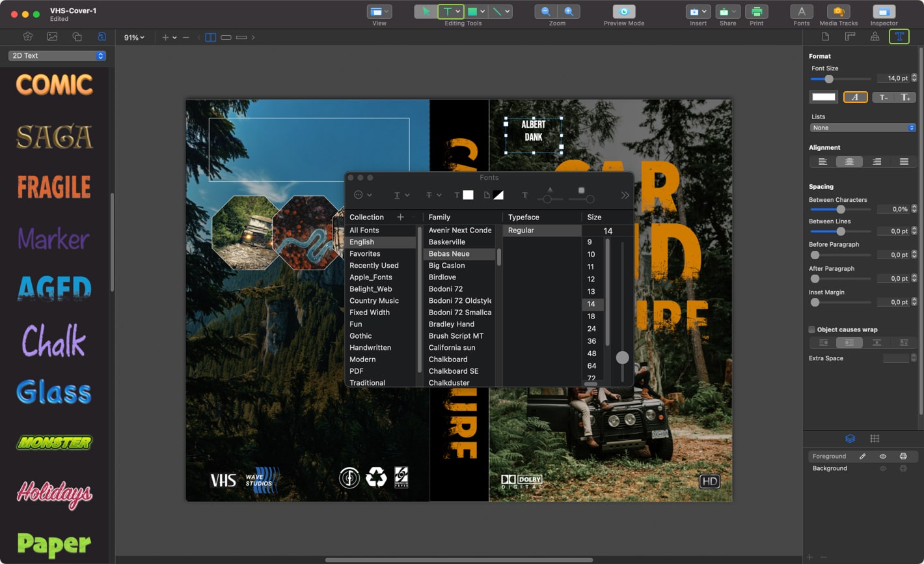Open the Lists dropdown set to None
This screenshot has height=564, width=924.
click(862, 127)
